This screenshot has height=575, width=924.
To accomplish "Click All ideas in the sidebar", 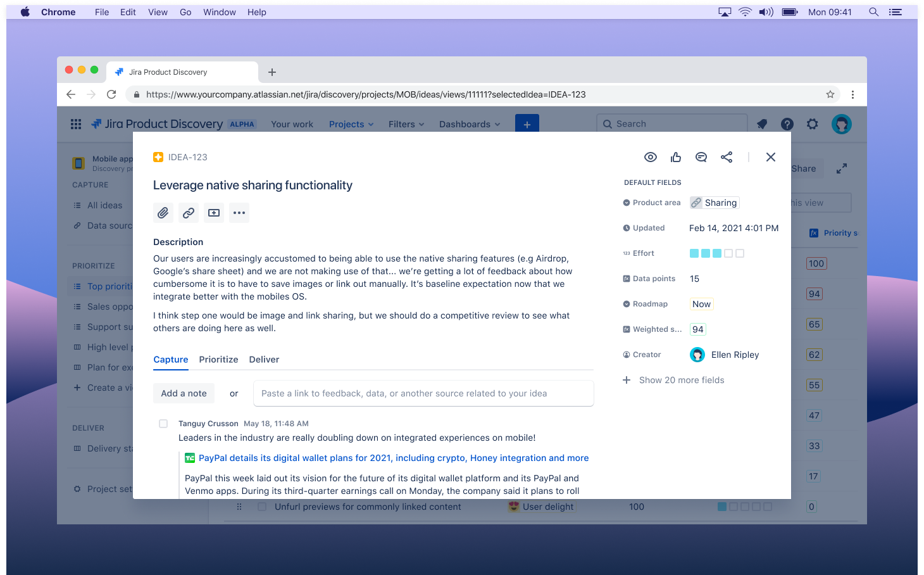I will coord(105,205).
